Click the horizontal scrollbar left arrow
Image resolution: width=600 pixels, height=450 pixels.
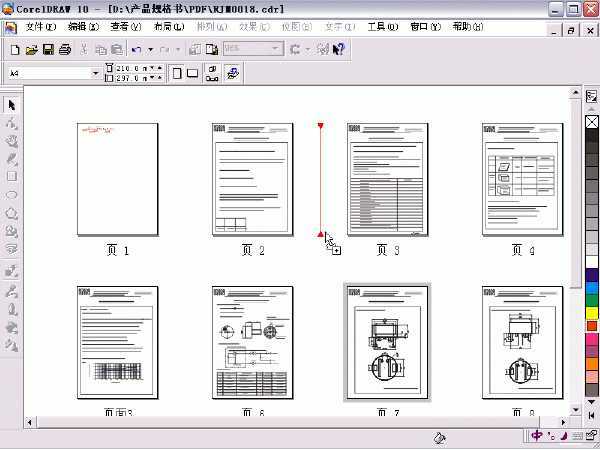click(x=29, y=422)
